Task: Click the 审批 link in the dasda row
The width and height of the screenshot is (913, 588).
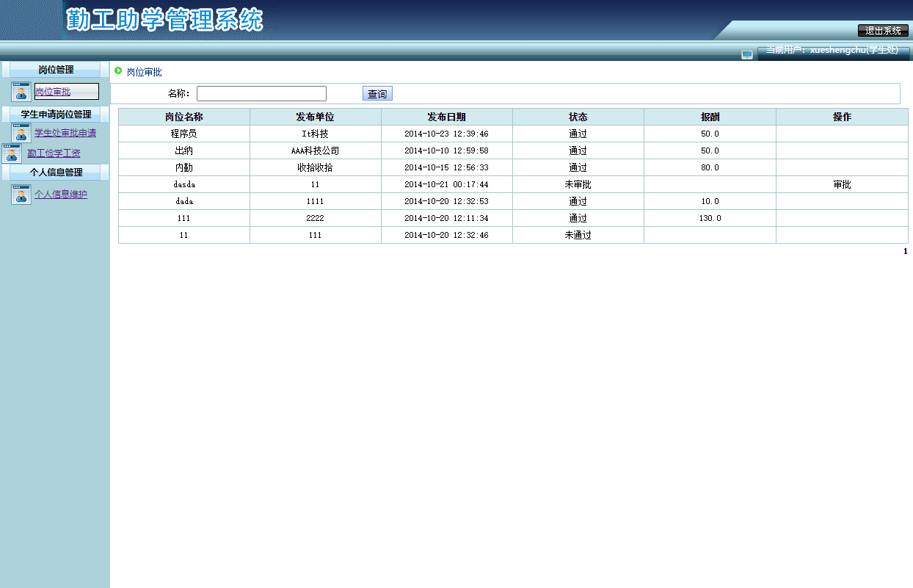Action: [841, 184]
